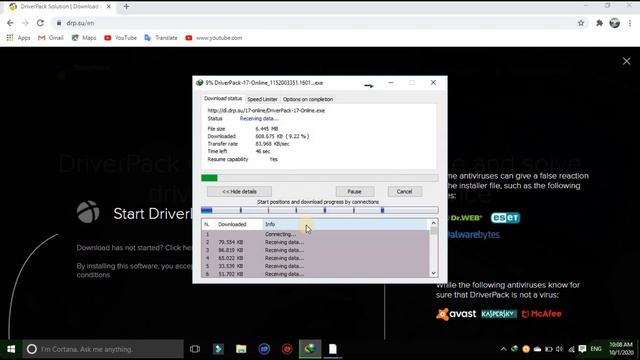Click the IDM icon in dialog title bar

pos(200,83)
